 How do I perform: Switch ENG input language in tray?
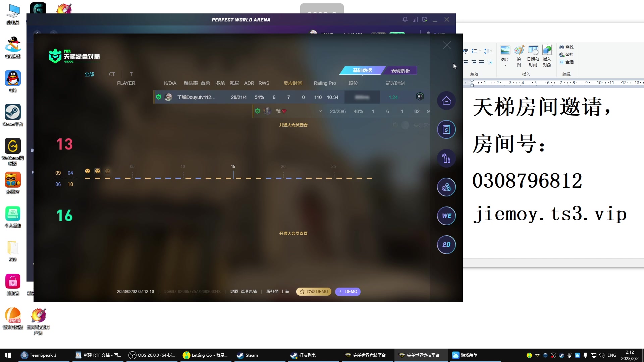pyautogui.click(x=611, y=355)
